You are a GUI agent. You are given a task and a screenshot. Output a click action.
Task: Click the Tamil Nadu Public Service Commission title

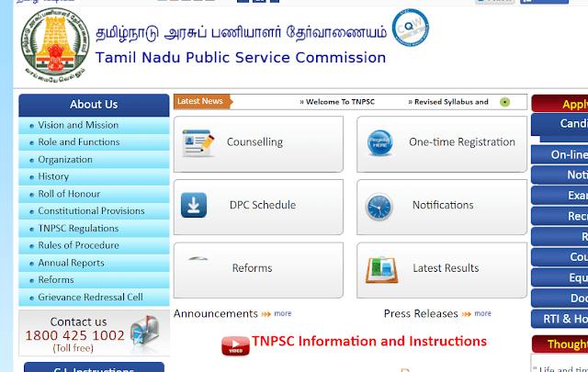pyautogui.click(x=241, y=58)
